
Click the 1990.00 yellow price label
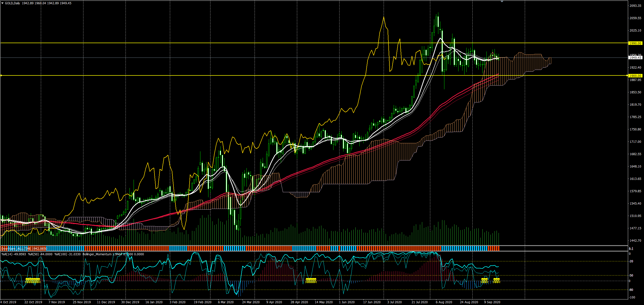tap(635, 43)
